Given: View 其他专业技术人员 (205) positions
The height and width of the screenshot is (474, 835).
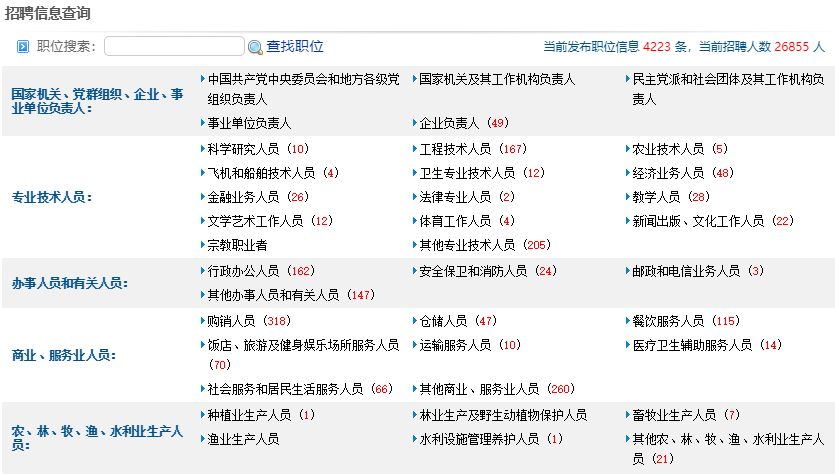Looking at the screenshot, I should (x=482, y=245).
